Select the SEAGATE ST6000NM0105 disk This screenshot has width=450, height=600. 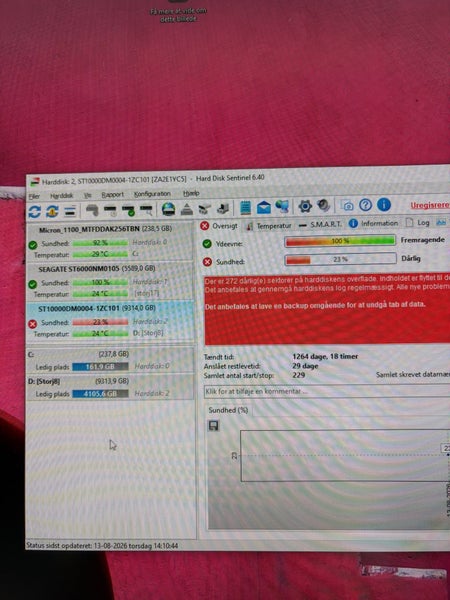point(110,282)
